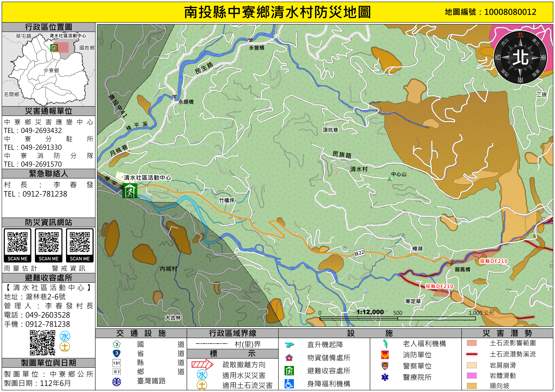The width and height of the screenshot is (555, 392).
Task: Click the 投縣DF210 label near 龍鳳橋
Action: coord(494,261)
